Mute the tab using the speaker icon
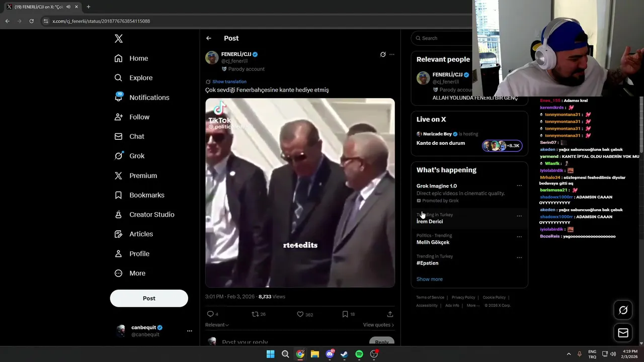 pos(68,7)
